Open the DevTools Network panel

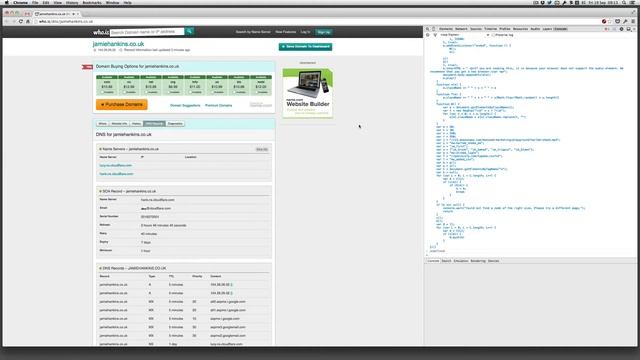[461, 29]
